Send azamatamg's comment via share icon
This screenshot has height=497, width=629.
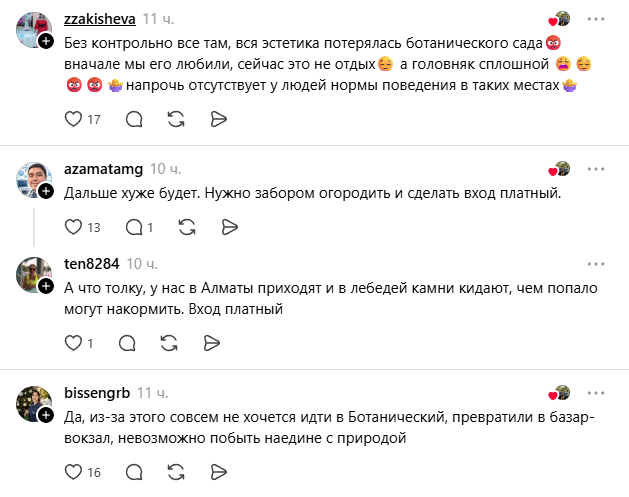click(229, 227)
